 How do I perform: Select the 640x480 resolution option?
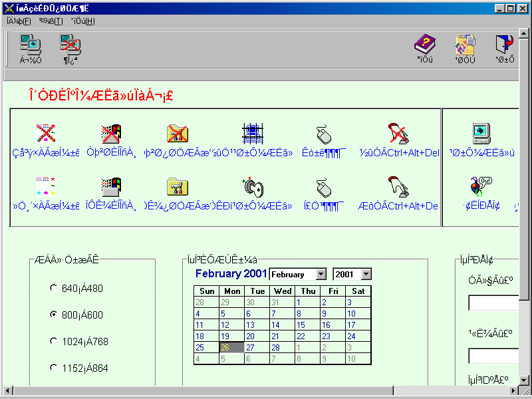click(x=54, y=288)
